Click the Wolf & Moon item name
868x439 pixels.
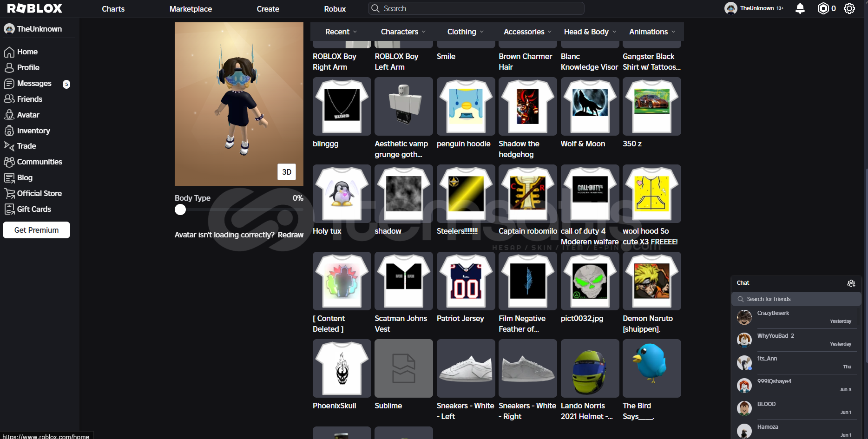click(583, 144)
